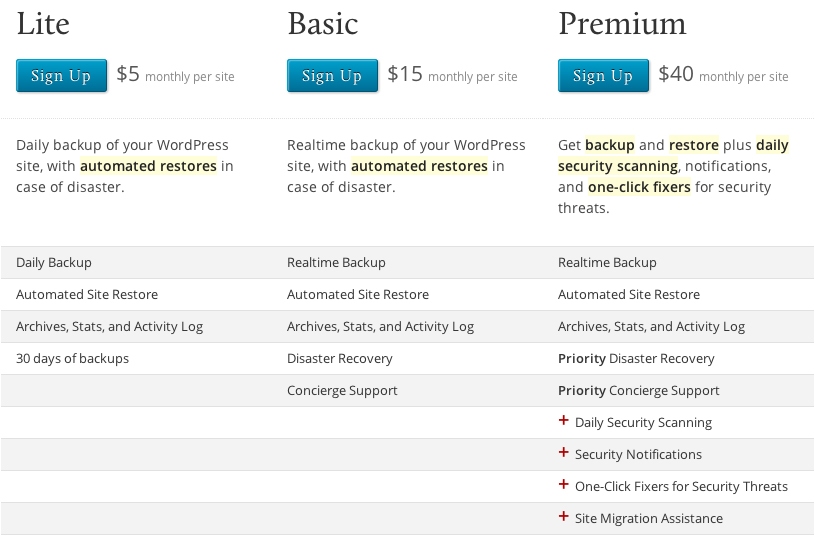815x536 pixels.
Task: Click 'Realtime Backup' in the Basic column
Action: click(x=336, y=263)
